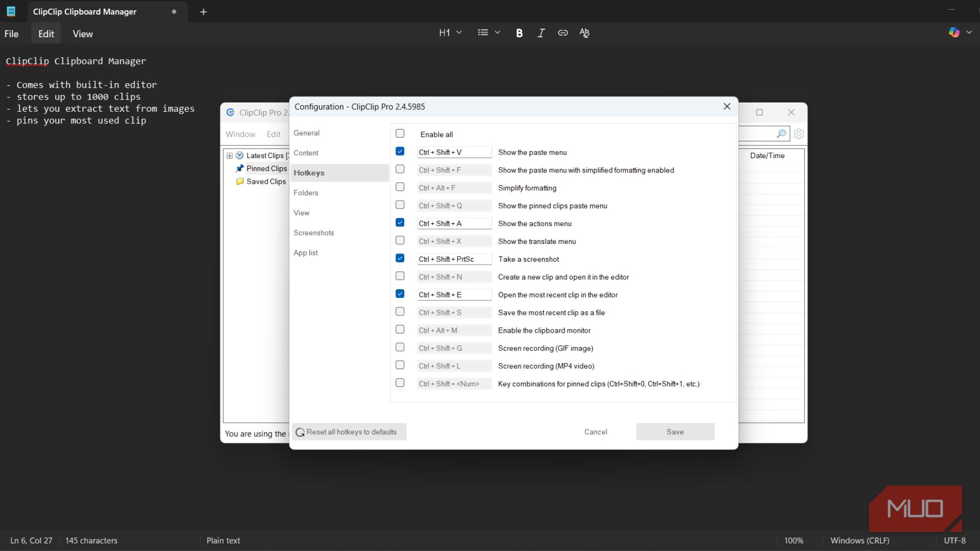Uncheck Show the actions menu hotkey
Viewport: 980px width, 551px height.
(x=400, y=222)
